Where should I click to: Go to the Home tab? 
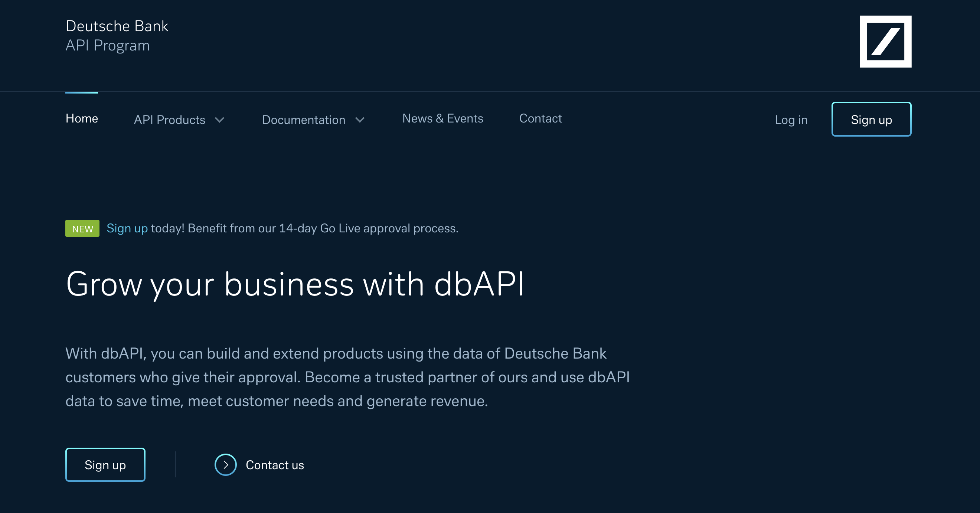(82, 118)
